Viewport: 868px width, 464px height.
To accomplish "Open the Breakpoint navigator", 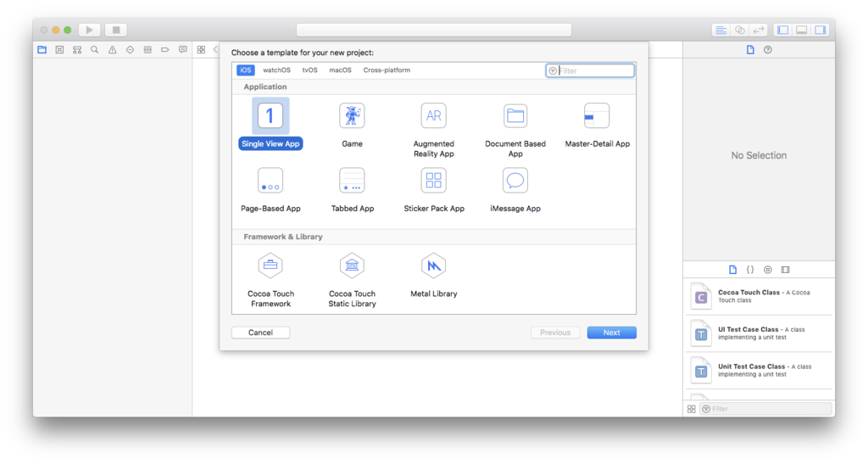I will pos(165,50).
